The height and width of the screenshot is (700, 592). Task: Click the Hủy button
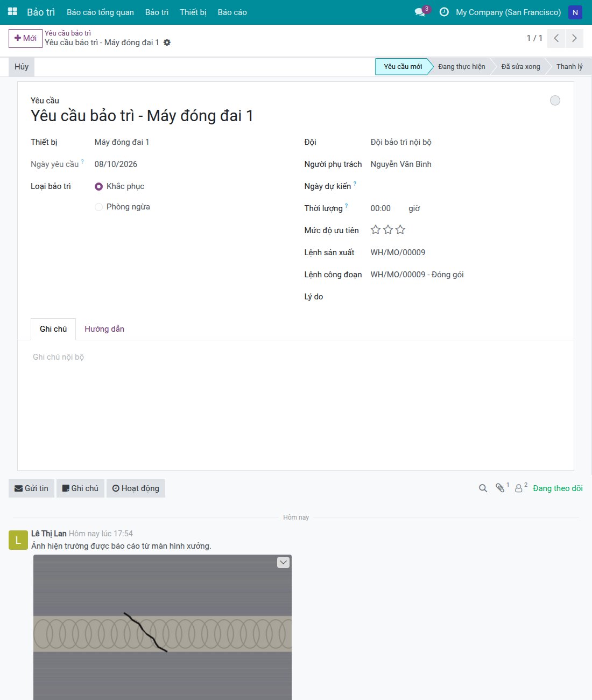(22, 67)
